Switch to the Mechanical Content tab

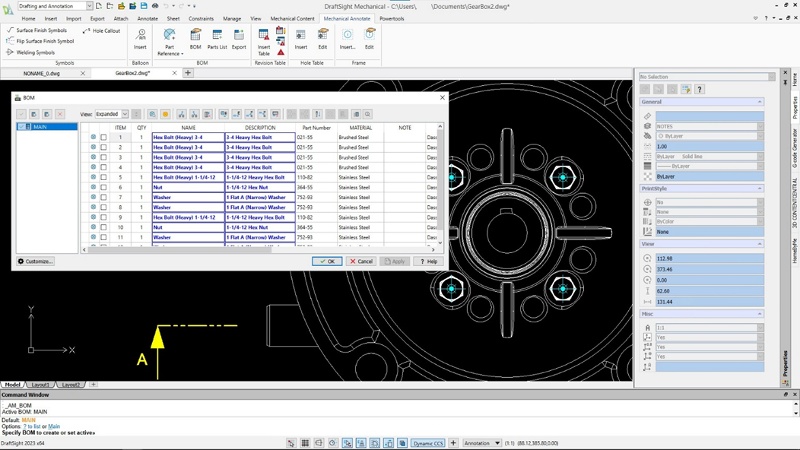coord(292,18)
